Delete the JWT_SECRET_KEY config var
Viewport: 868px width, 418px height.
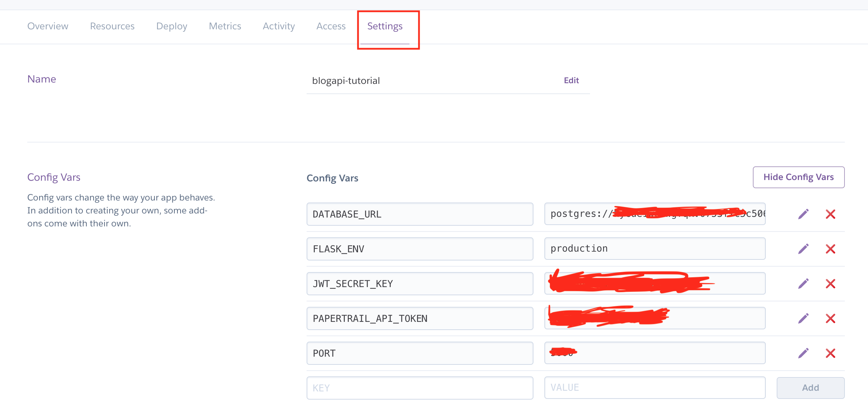point(831,284)
